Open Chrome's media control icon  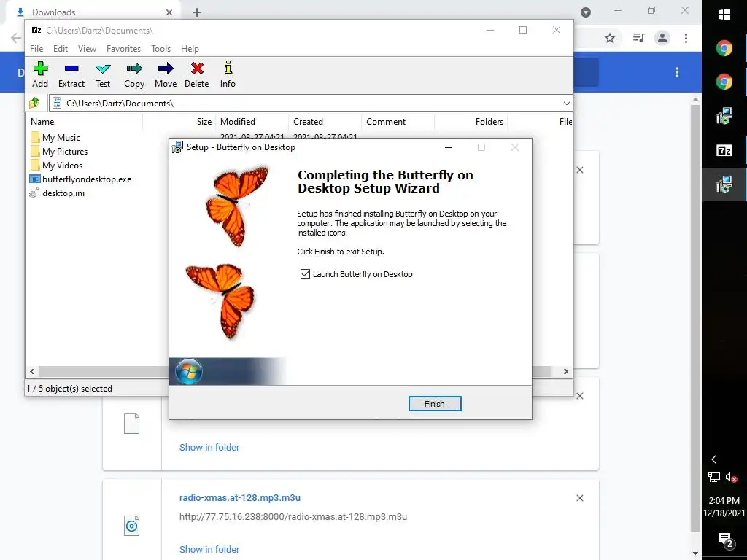click(638, 38)
